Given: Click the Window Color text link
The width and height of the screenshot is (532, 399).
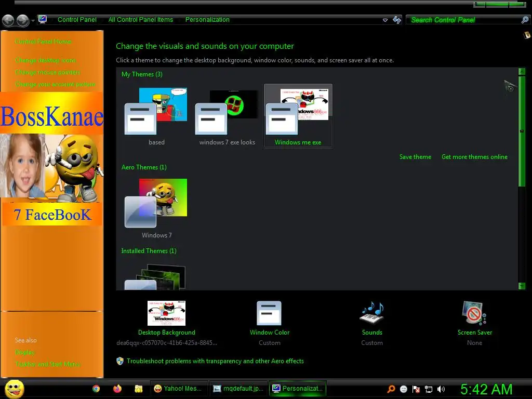Looking at the screenshot, I should click(270, 332).
